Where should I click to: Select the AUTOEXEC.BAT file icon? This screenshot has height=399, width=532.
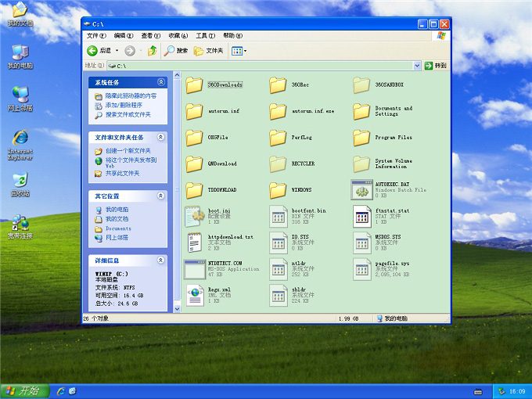click(x=361, y=190)
